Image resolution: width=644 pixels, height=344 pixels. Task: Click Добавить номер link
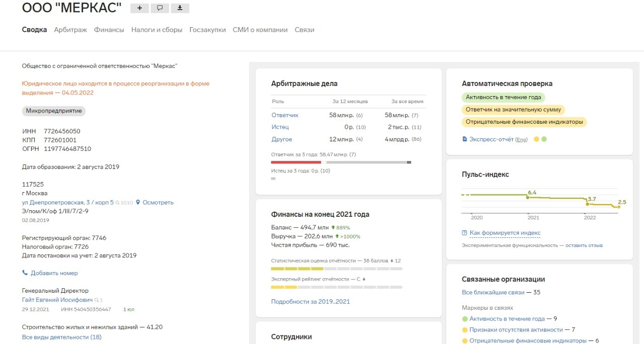(x=54, y=273)
